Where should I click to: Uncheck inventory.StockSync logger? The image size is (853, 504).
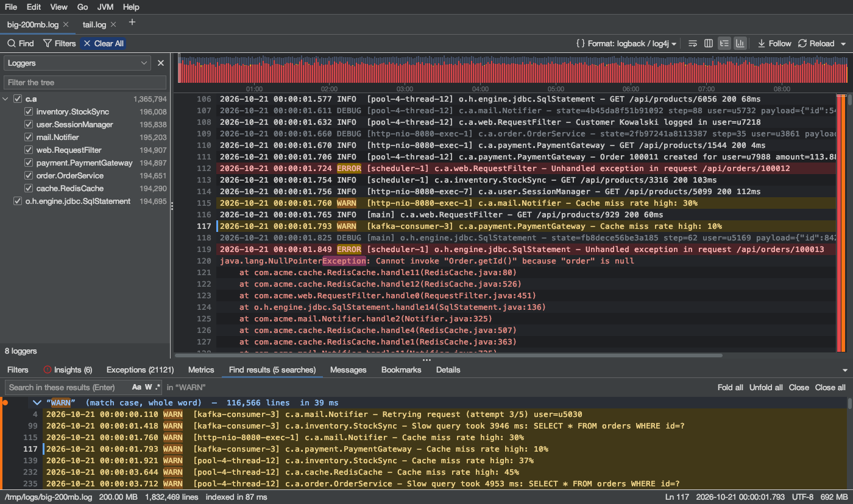pyautogui.click(x=28, y=111)
